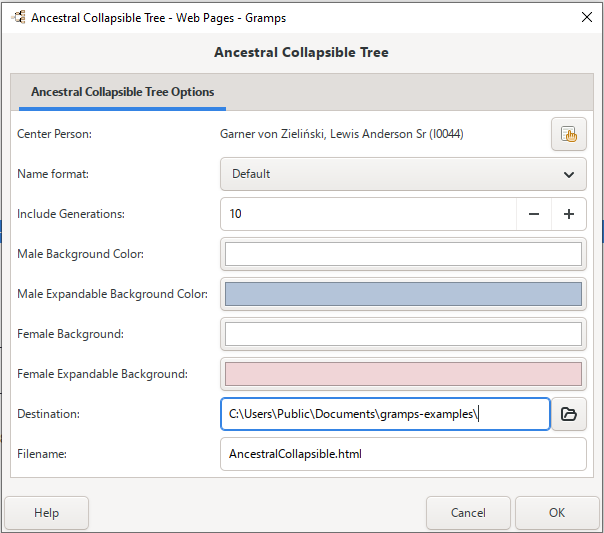Click the Name format label
The height and width of the screenshot is (533, 604).
click(53, 174)
